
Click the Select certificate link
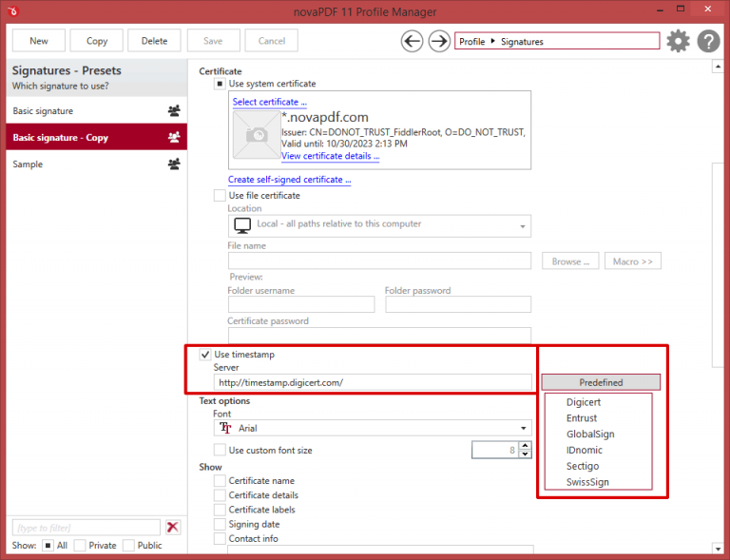point(270,102)
